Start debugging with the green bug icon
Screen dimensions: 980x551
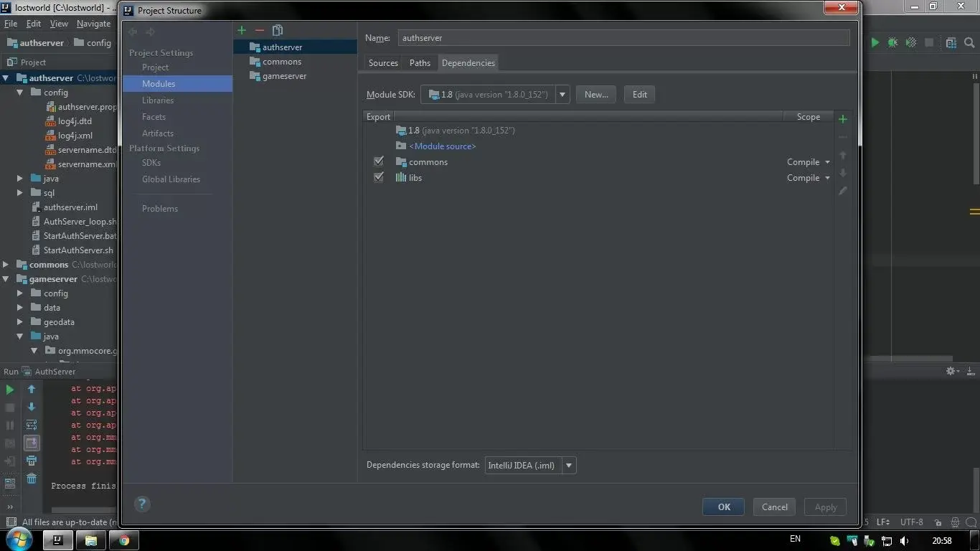(x=892, y=43)
